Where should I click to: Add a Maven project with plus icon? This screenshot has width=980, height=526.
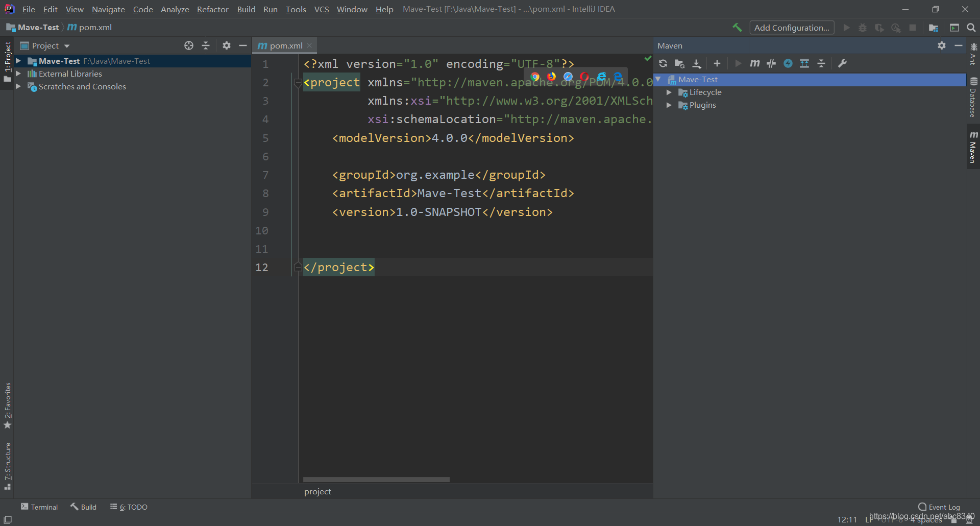717,63
